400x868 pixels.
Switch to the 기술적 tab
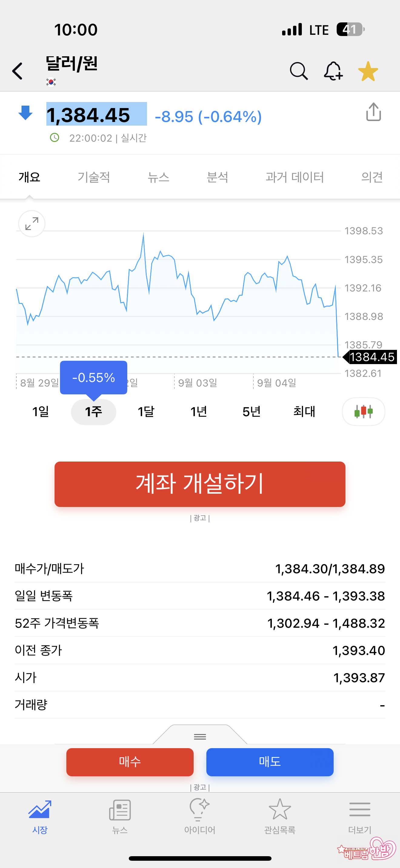point(94,177)
